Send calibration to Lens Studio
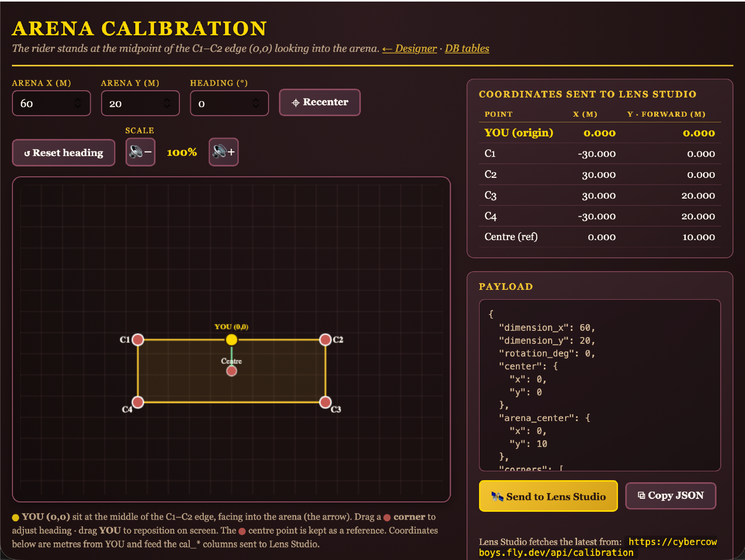 tap(548, 496)
